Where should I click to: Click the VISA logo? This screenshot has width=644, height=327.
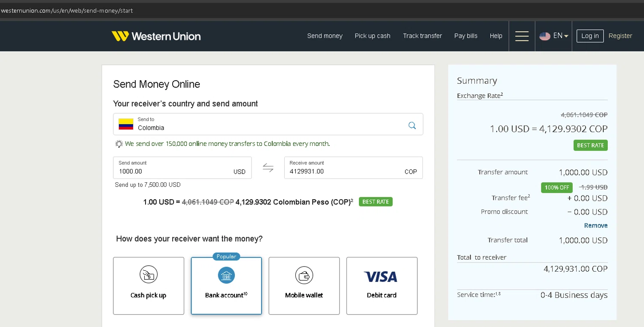pos(381,277)
